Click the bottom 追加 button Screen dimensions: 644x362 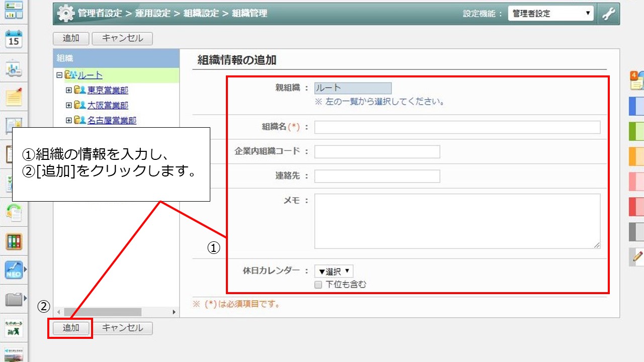point(71,328)
